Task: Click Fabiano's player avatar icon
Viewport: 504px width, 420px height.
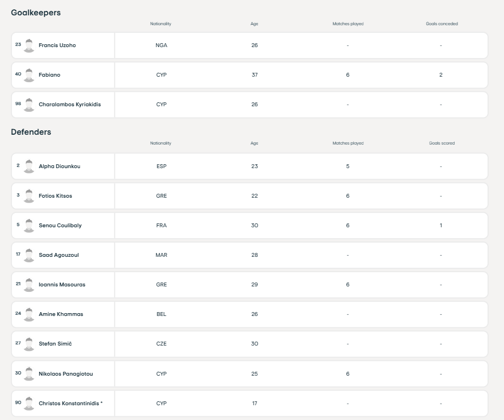Action: coord(29,75)
